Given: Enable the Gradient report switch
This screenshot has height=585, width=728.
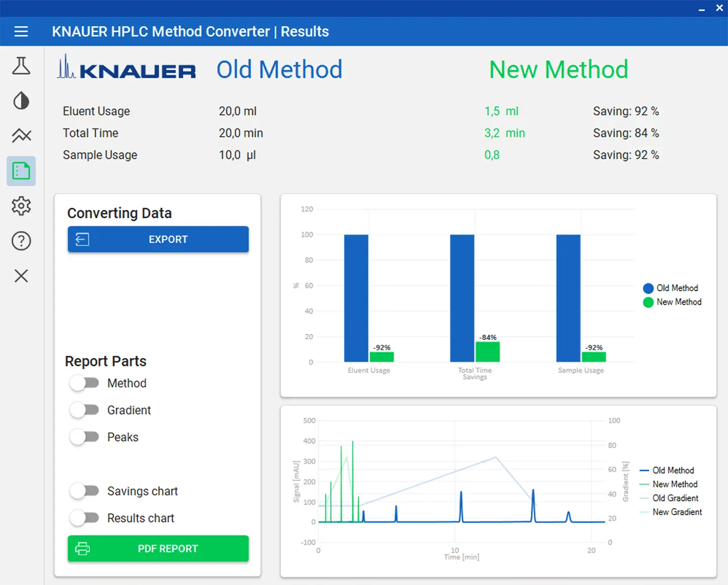Looking at the screenshot, I should point(84,410).
